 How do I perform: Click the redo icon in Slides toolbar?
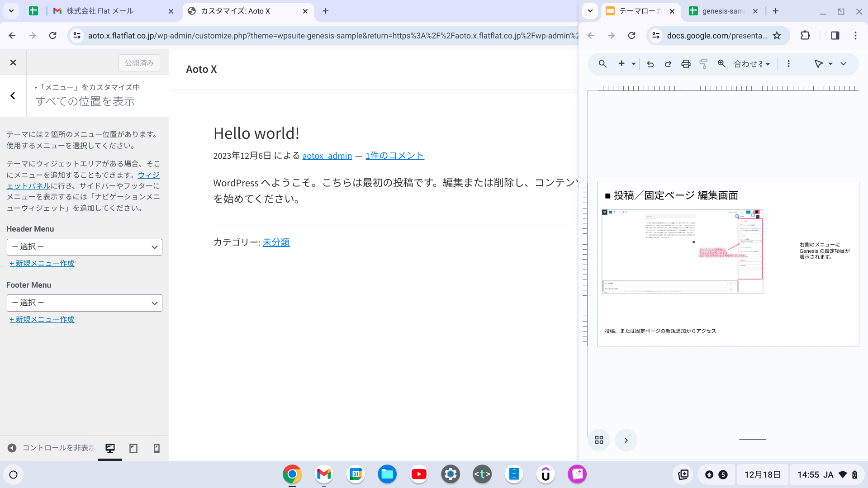[x=668, y=64]
